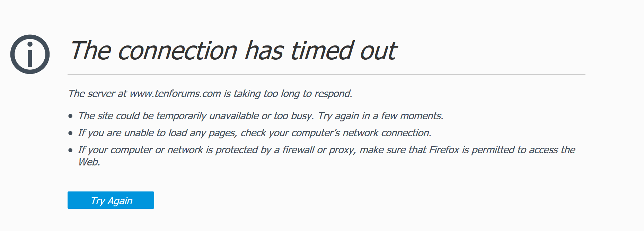Click "The server at" phrase
The width and height of the screenshot is (644, 231).
click(x=97, y=94)
